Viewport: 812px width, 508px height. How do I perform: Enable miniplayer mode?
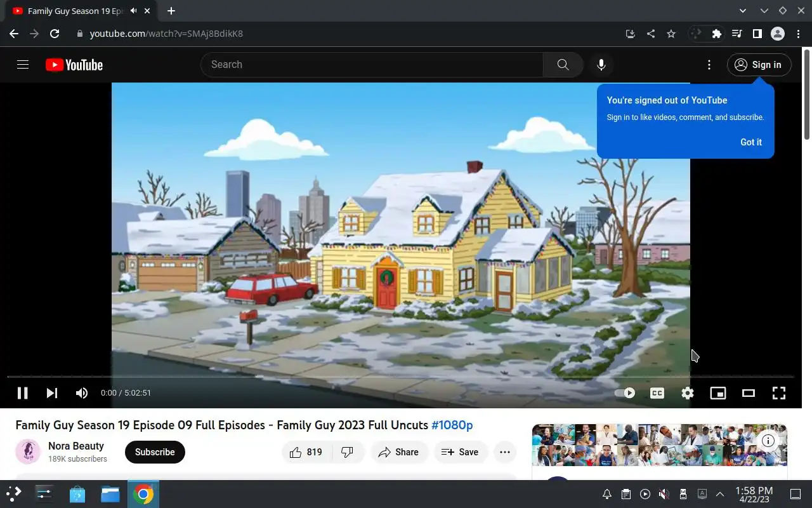pyautogui.click(x=718, y=393)
